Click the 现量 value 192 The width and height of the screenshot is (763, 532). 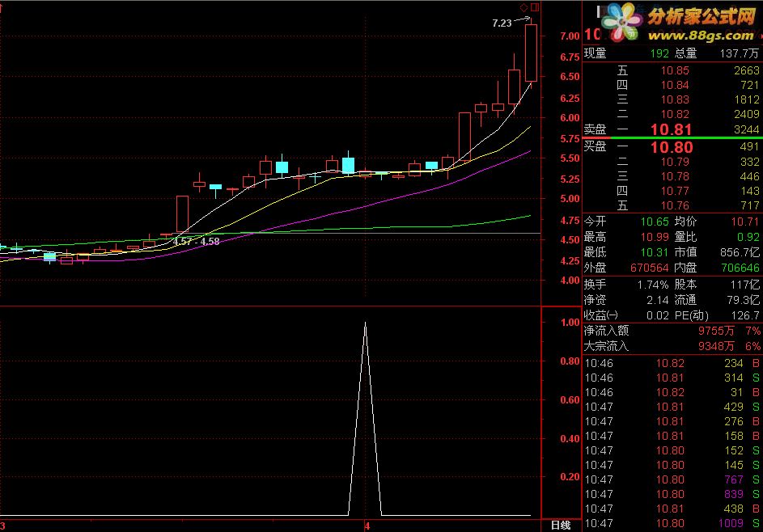coord(659,53)
